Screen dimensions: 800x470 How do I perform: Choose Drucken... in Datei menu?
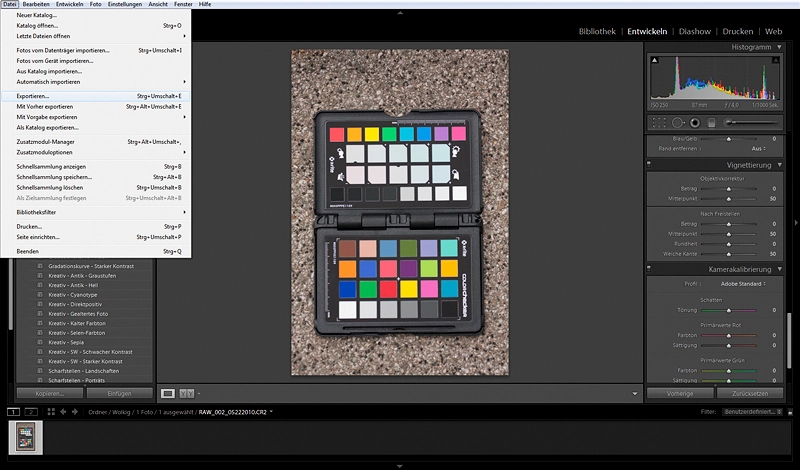(95, 227)
